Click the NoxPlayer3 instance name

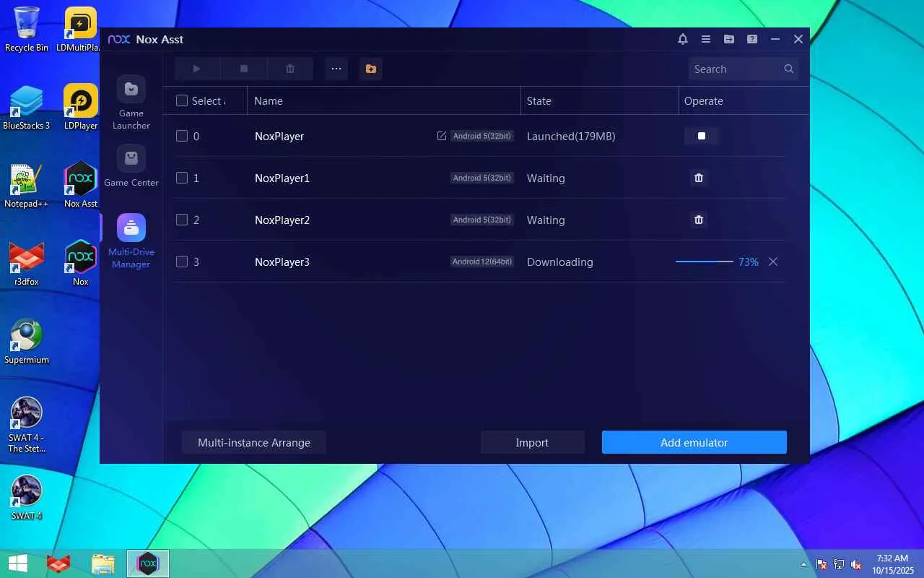click(282, 262)
